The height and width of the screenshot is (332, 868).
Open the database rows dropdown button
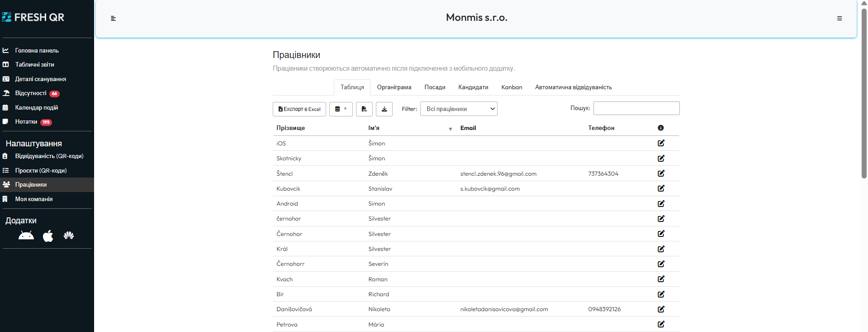(x=341, y=109)
